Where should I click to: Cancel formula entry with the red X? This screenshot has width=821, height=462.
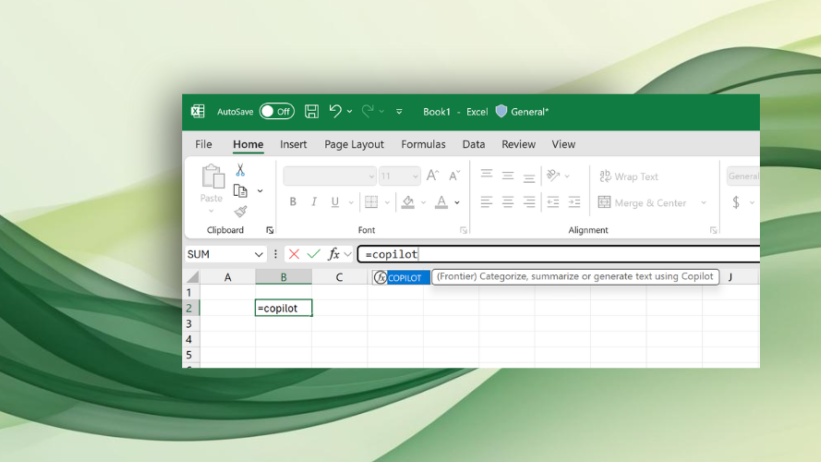(294, 254)
